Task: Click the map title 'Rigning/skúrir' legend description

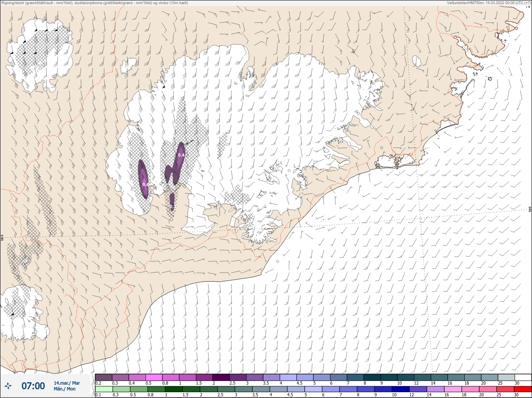Action: click(x=95, y=2)
